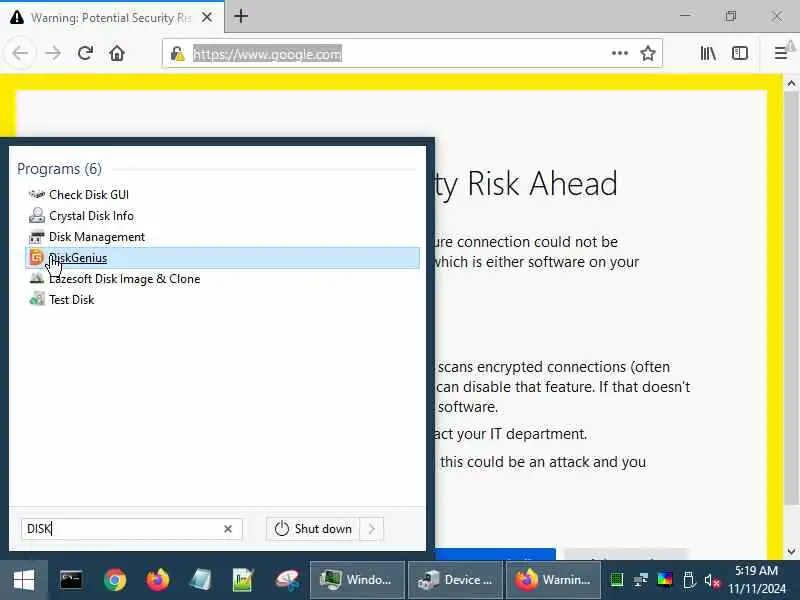This screenshot has width=800, height=600.
Task: Bookmark this page with the star
Action: click(x=647, y=53)
